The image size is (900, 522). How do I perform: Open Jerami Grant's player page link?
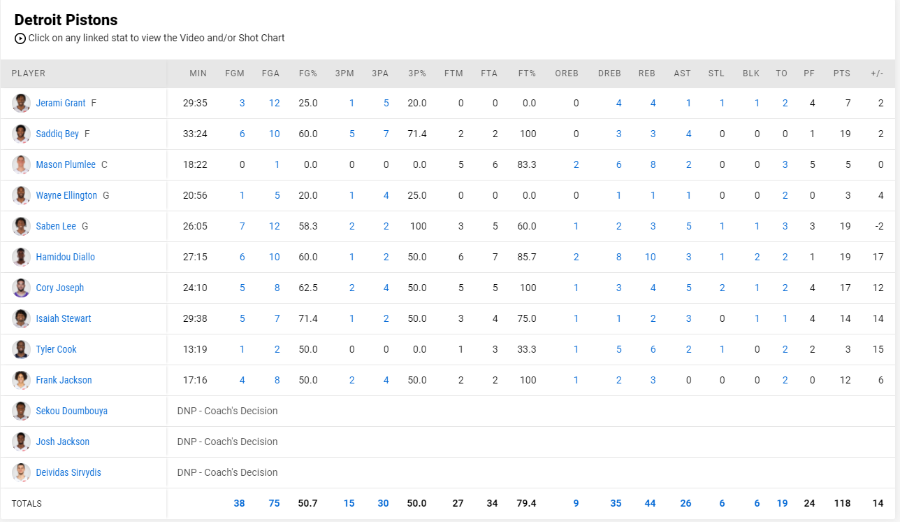(x=60, y=103)
